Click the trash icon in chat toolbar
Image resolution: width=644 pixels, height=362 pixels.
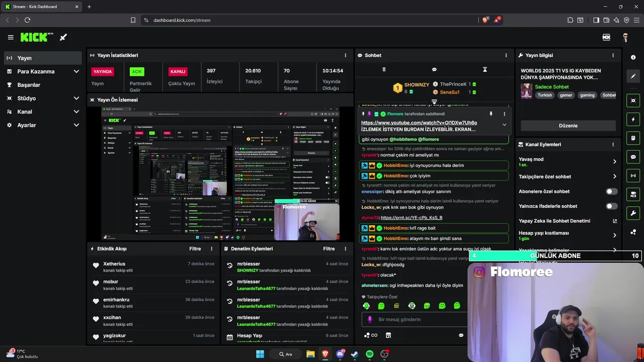click(384, 69)
